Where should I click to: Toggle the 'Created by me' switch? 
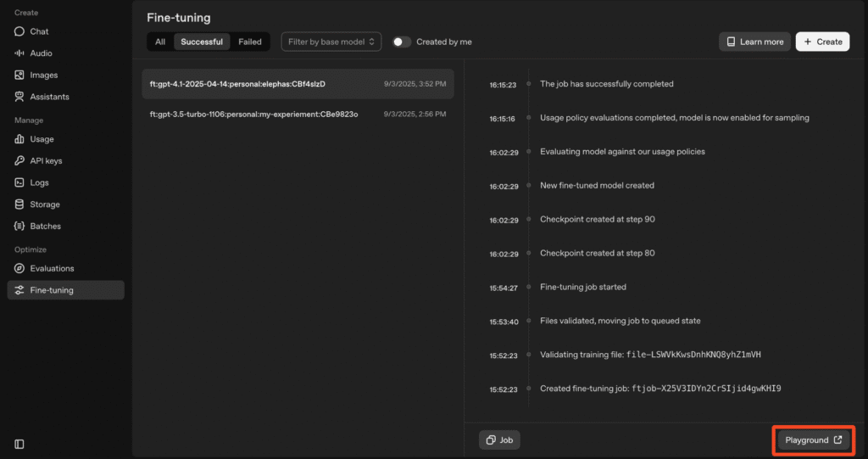coord(402,42)
